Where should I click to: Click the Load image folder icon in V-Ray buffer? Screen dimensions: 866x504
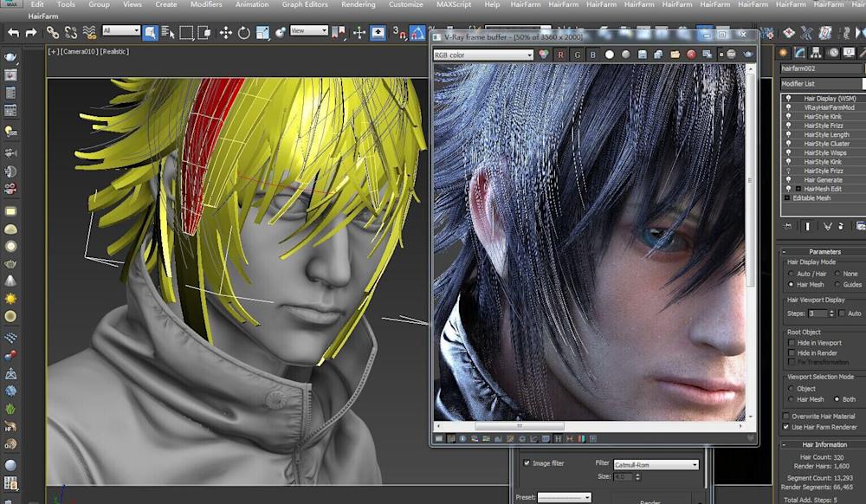(675, 55)
